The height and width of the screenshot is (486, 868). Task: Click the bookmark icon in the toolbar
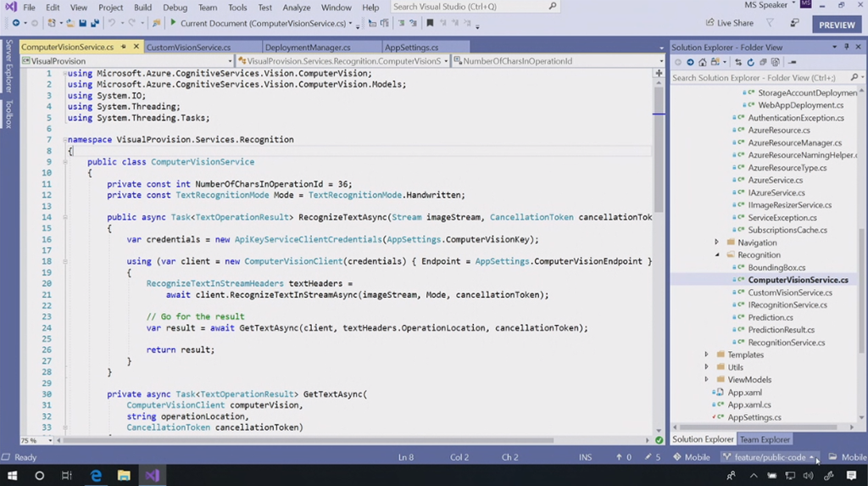[431, 24]
